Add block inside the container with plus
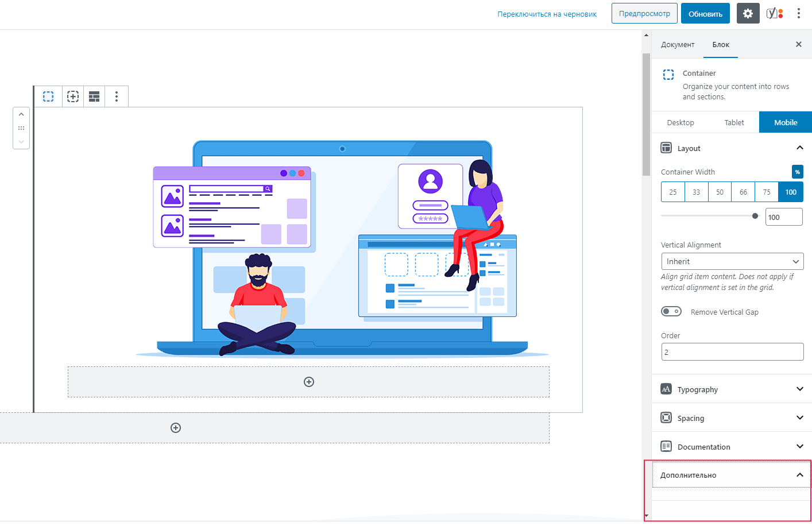Image resolution: width=812 pixels, height=526 pixels. (x=309, y=382)
